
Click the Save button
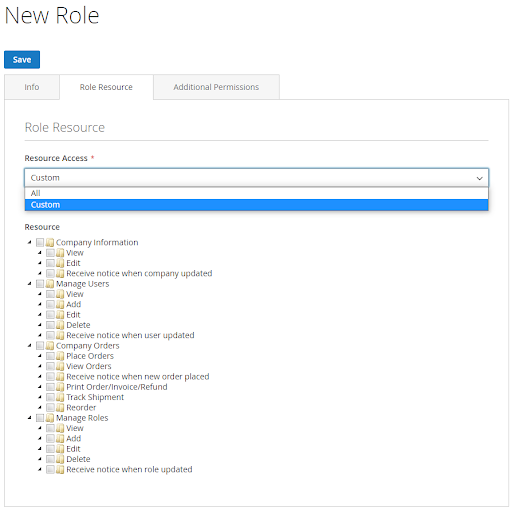(x=22, y=60)
